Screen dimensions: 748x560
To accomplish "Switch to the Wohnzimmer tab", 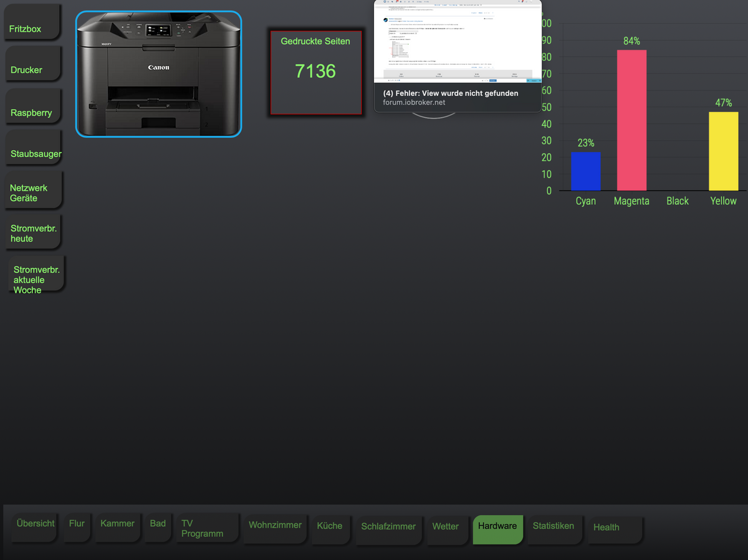I will pyautogui.click(x=275, y=528).
